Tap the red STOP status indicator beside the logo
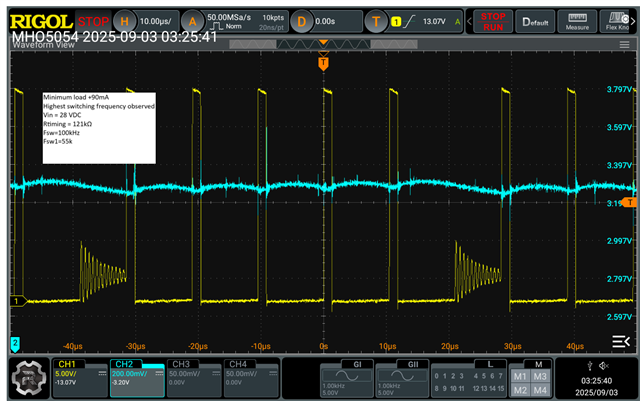This screenshot has height=401, width=640. pyautogui.click(x=93, y=21)
